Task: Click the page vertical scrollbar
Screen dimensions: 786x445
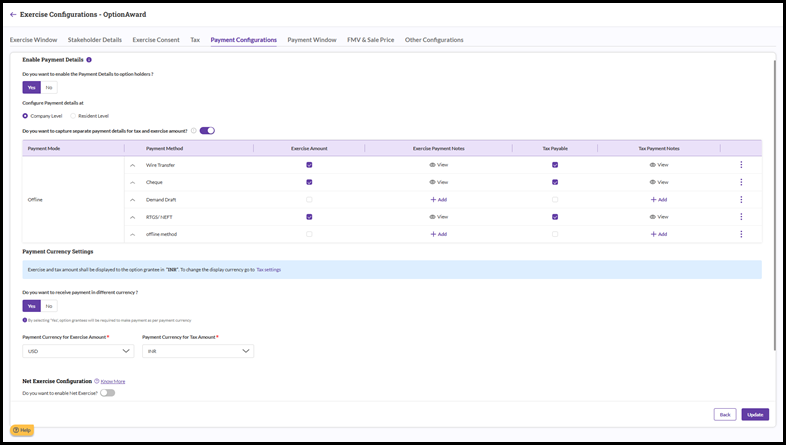Action: click(x=774, y=205)
